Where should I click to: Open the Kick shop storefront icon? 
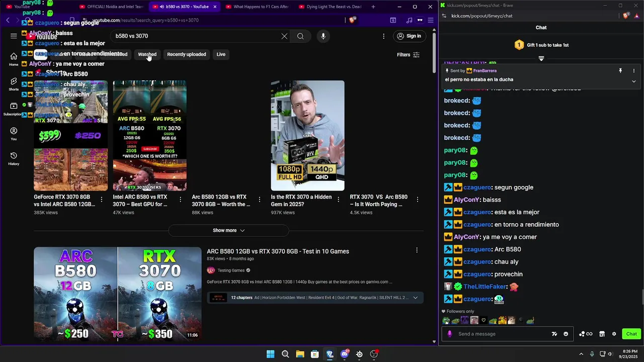(x=602, y=334)
